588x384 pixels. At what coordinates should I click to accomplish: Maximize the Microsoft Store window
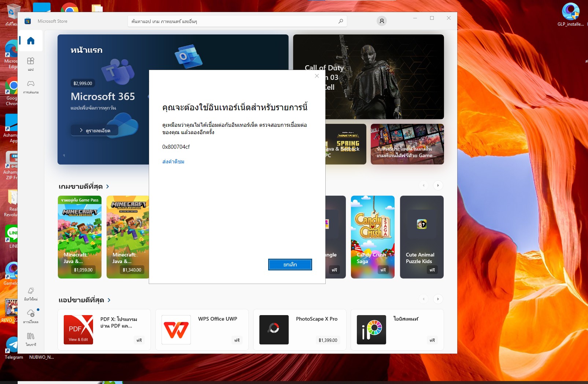pos(432,18)
